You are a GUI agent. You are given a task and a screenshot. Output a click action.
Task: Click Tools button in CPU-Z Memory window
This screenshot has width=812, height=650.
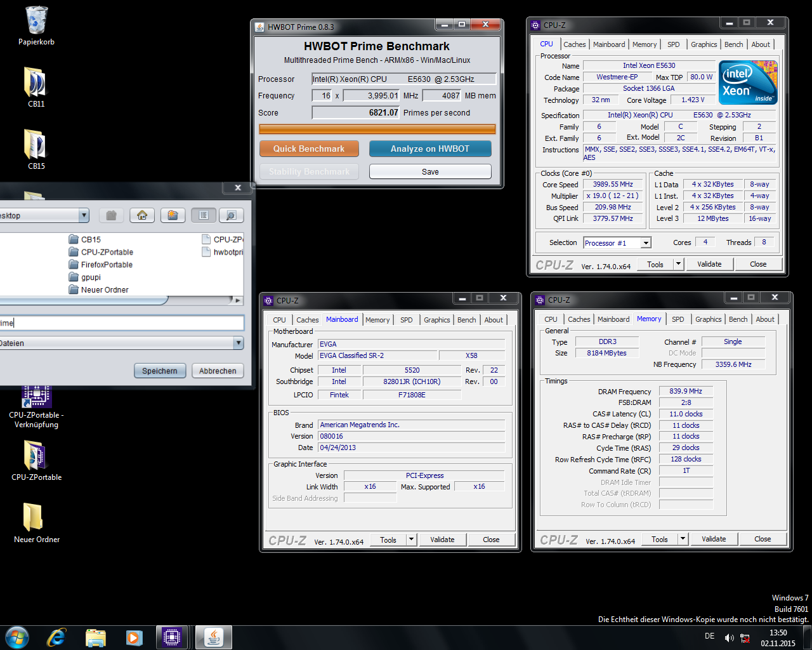click(660, 539)
